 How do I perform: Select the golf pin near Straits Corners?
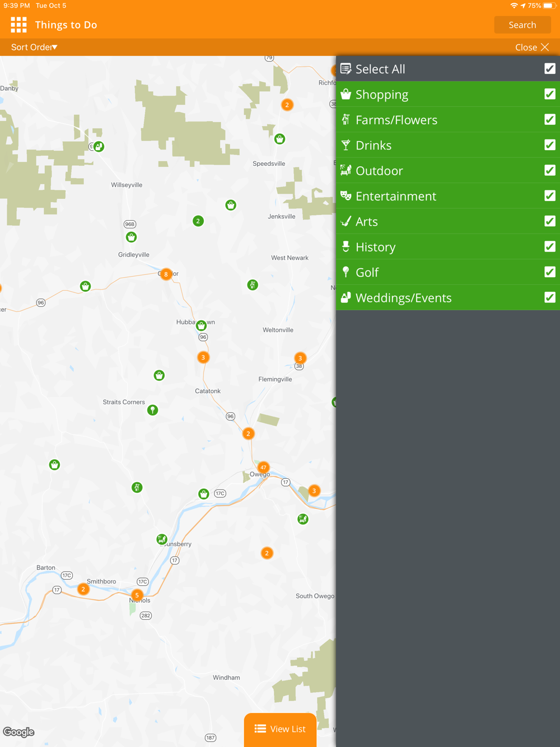click(x=152, y=410)
